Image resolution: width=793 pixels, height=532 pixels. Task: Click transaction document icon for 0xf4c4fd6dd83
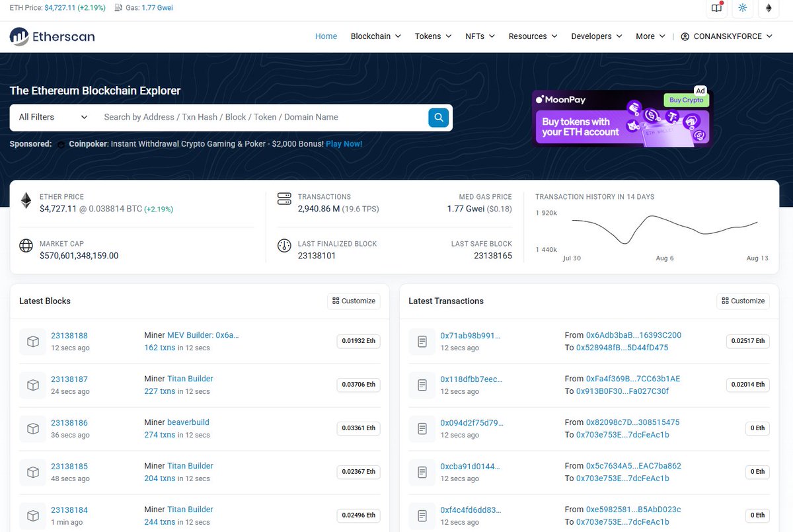click(x=422, y=515)
